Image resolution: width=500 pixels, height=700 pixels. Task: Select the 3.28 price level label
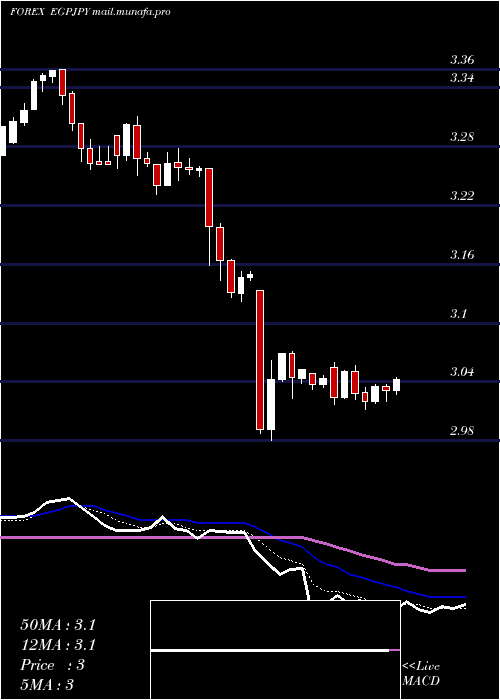tap(462, 137)
